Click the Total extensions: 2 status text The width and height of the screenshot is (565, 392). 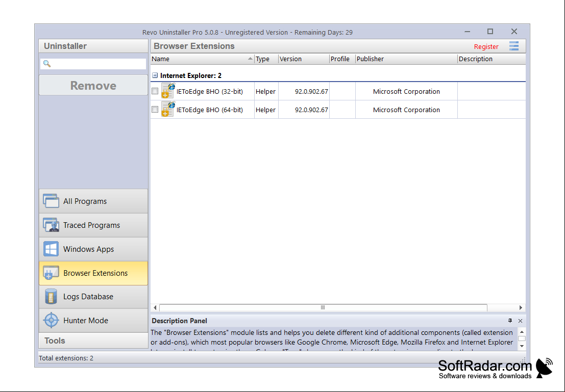pyautogui.click(x=66, y=358)
